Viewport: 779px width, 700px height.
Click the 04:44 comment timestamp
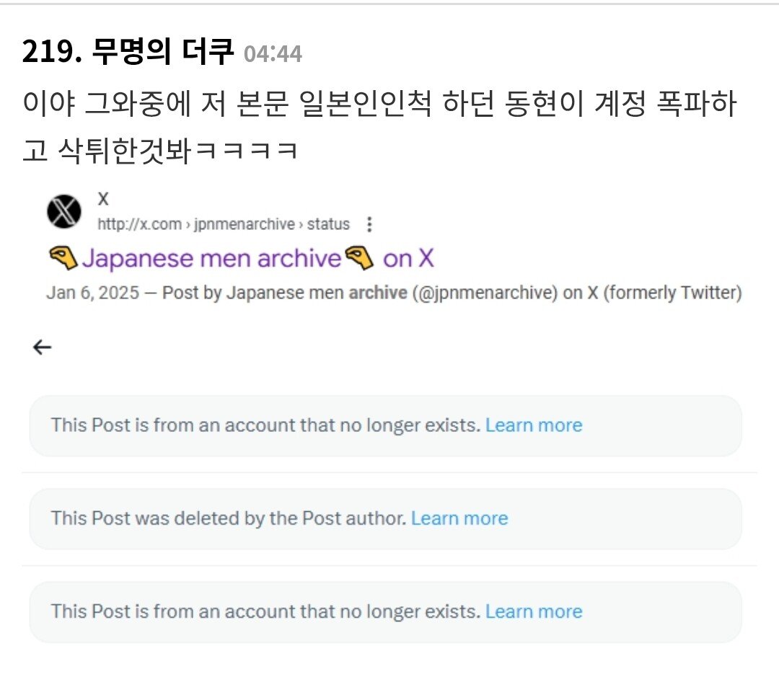point(273,53)
